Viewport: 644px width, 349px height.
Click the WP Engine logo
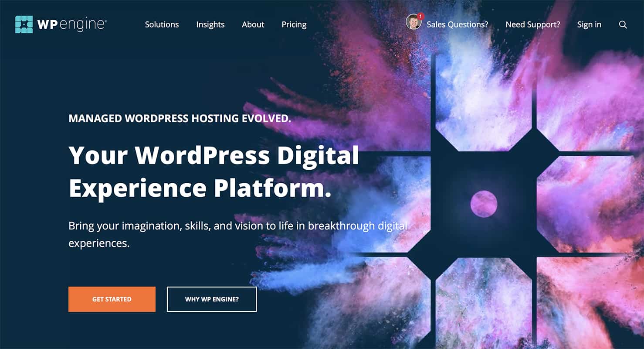61,24
